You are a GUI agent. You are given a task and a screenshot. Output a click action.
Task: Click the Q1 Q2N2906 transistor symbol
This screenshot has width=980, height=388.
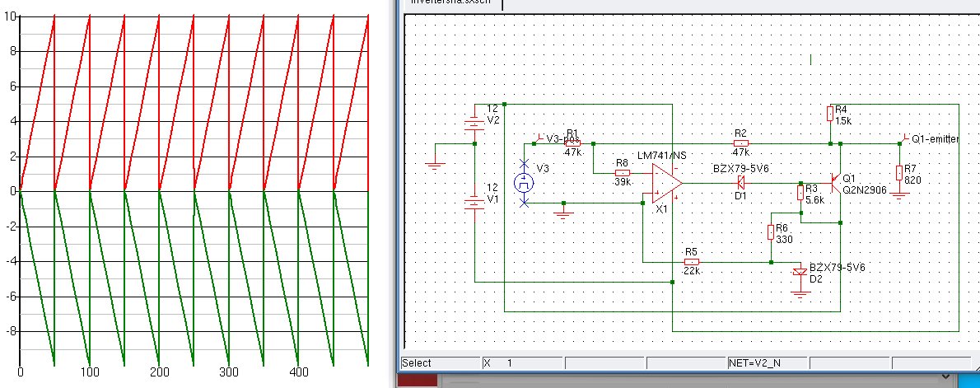[x=834, y=183]
